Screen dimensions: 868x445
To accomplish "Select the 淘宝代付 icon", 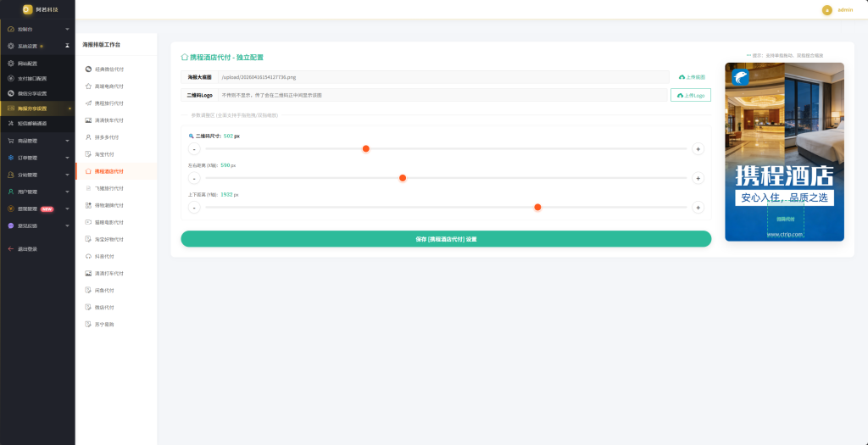I will (88, 154).
